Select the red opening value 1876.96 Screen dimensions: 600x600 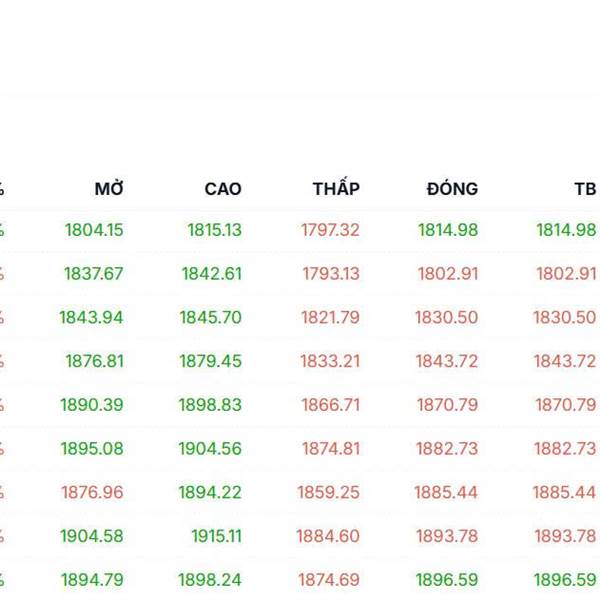[x=92, y=492]
